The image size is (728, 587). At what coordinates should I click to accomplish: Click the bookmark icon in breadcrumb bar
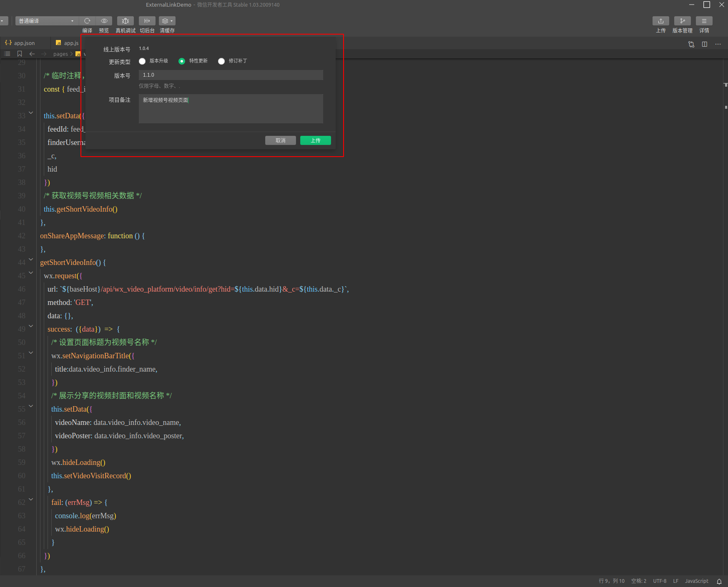[x=20, y=54]
